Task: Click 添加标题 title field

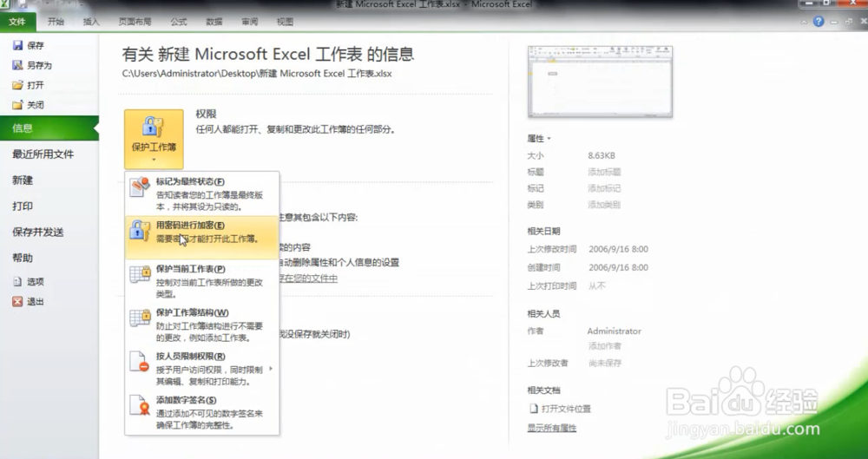Action: pos(604,172)
